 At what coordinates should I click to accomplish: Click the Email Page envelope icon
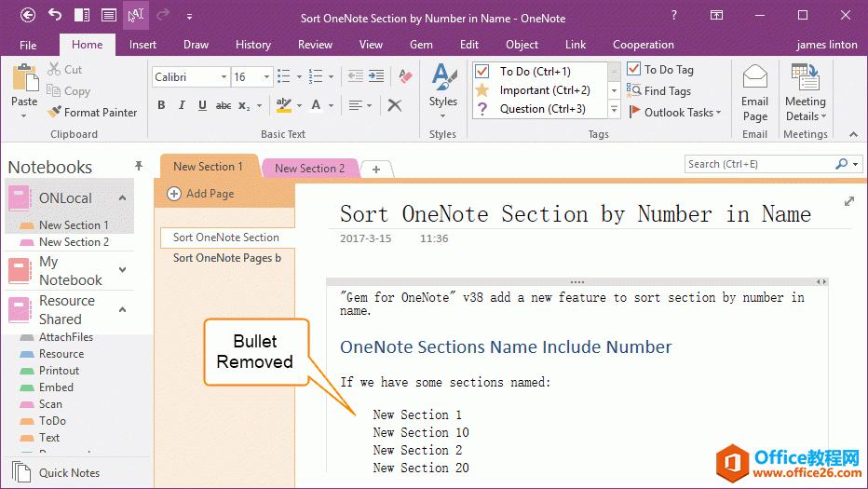pos(754,94)
